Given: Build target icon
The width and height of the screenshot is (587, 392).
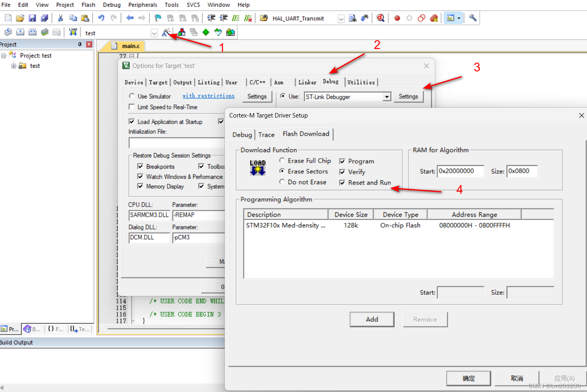Looking at the screenshot, I should click(x=20, y=32).
